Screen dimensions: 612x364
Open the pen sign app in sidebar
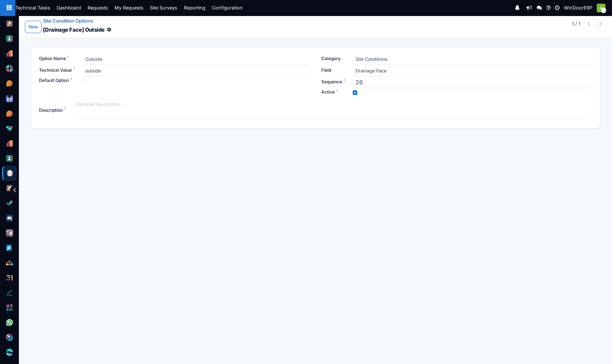pyautogui.click(x=9, y=293)
